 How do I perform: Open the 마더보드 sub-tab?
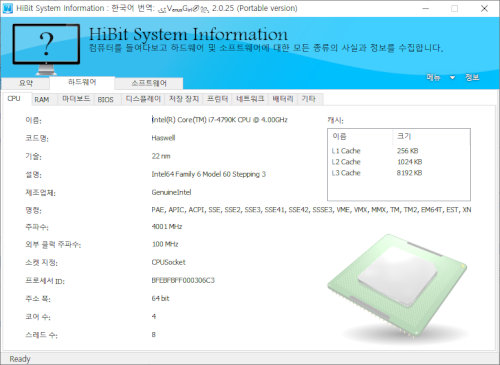pyautogui.click(x=76, y=99)
